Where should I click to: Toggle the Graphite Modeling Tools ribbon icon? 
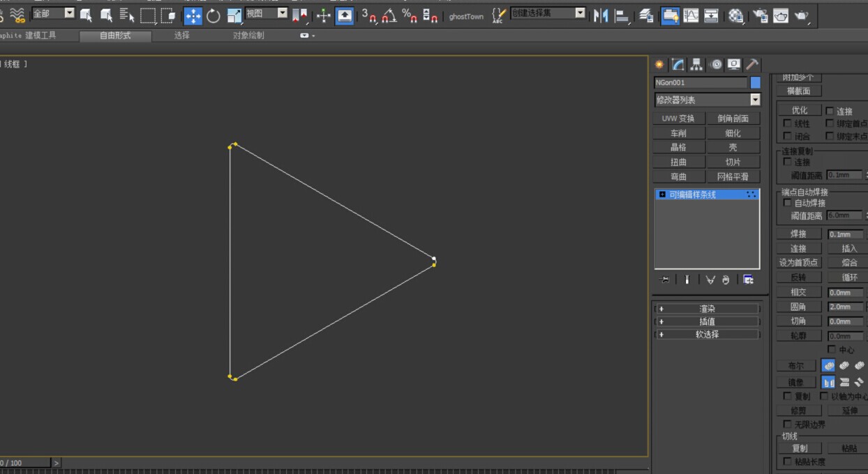click(x=671, y=15)
